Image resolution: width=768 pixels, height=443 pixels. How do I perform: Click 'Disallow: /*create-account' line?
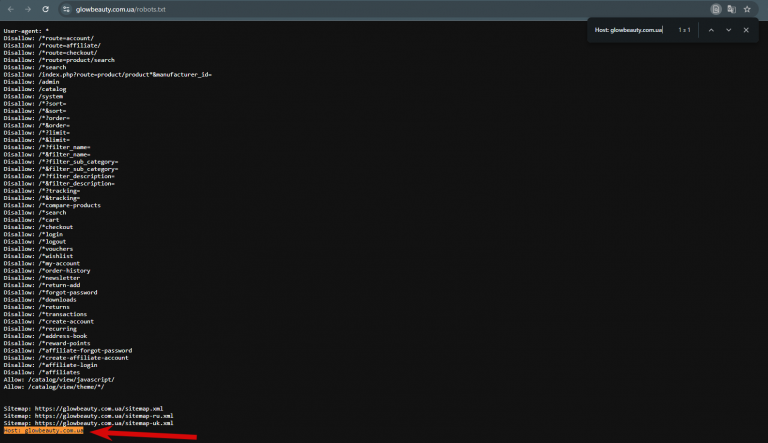(x=48, y=321)
